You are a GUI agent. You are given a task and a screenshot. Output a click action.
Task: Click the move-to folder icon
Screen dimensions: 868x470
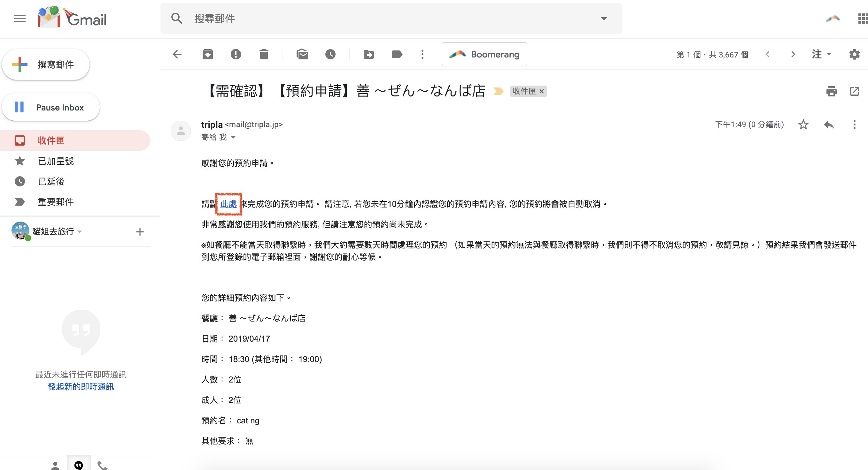pos(368,54)
